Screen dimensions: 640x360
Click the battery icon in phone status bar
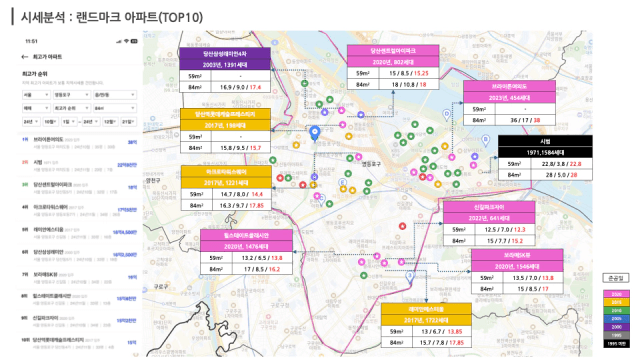(x=134, y=41)
